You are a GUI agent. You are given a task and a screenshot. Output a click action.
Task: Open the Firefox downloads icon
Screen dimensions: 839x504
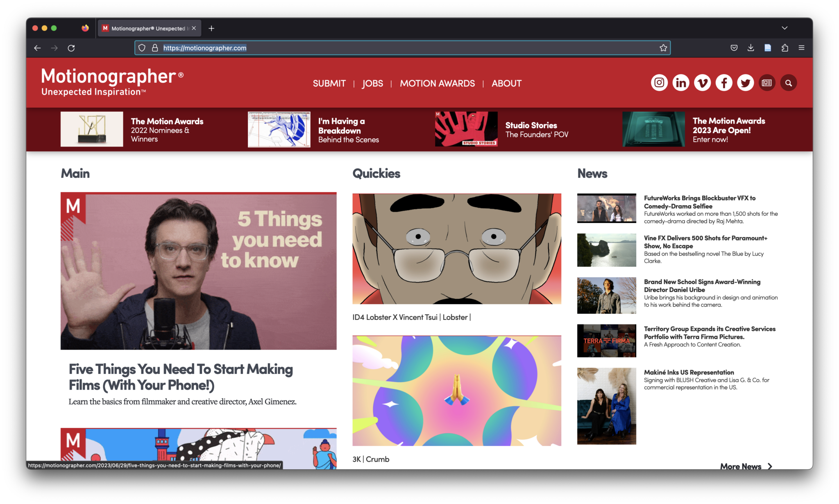pos(751,48)
